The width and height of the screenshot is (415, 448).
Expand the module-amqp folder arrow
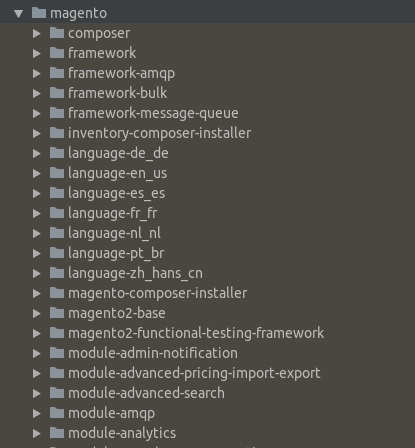point(37,413)
